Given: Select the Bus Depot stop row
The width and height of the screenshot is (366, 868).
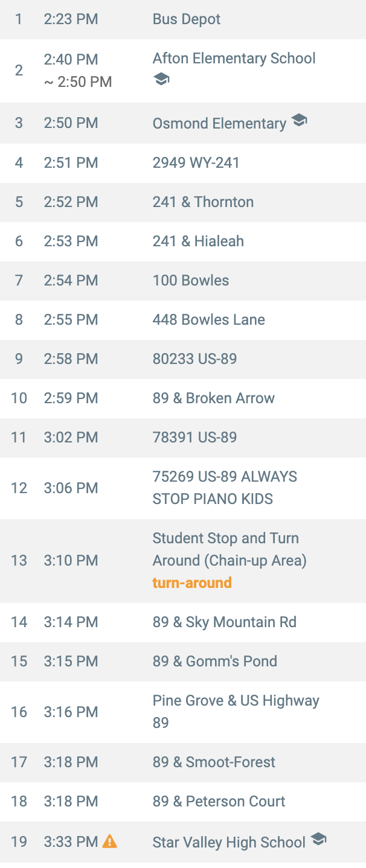Looking at the screenshot, I should 183,19.
